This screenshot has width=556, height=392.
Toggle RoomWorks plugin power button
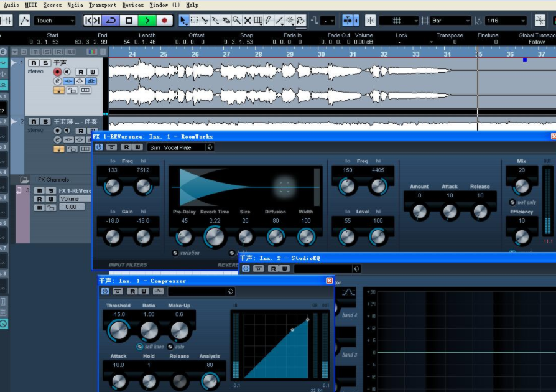coord(99,147)
